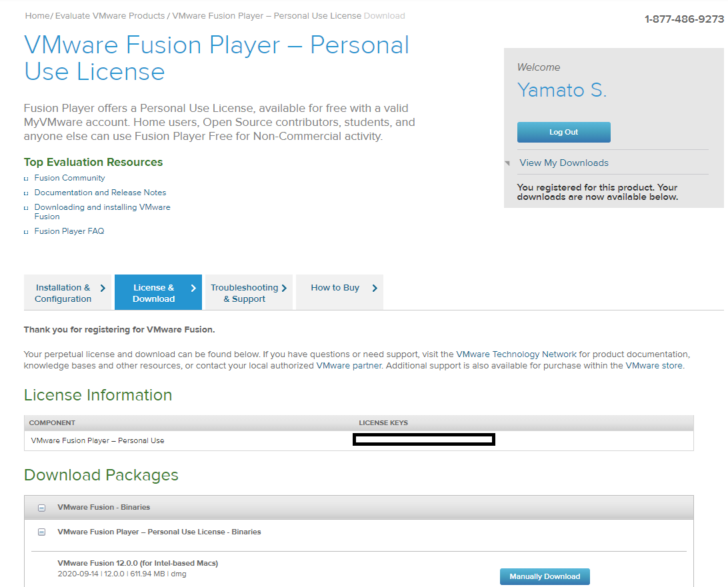Click the Yamato S. welcome name
The width and height of the screenshot is (728, 587).
[562, 90]
